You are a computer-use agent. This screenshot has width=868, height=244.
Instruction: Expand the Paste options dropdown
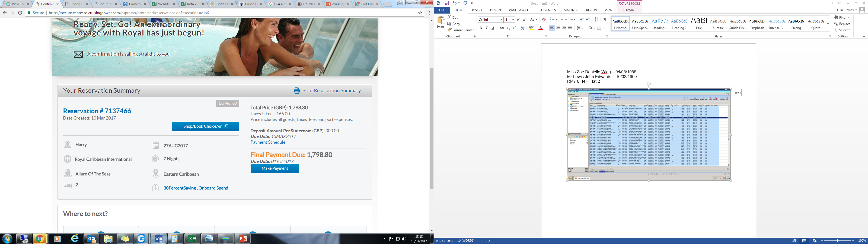[441, 31]
